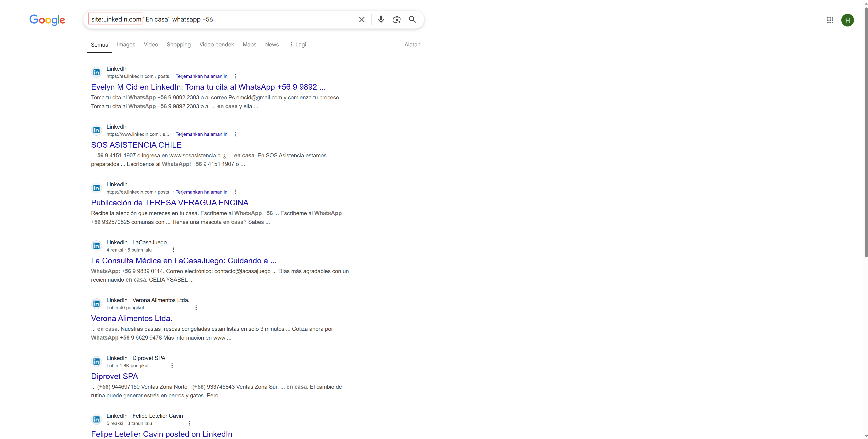Open the Alatan tools options
The image size is (868, 439).
[x=412, y=45]
